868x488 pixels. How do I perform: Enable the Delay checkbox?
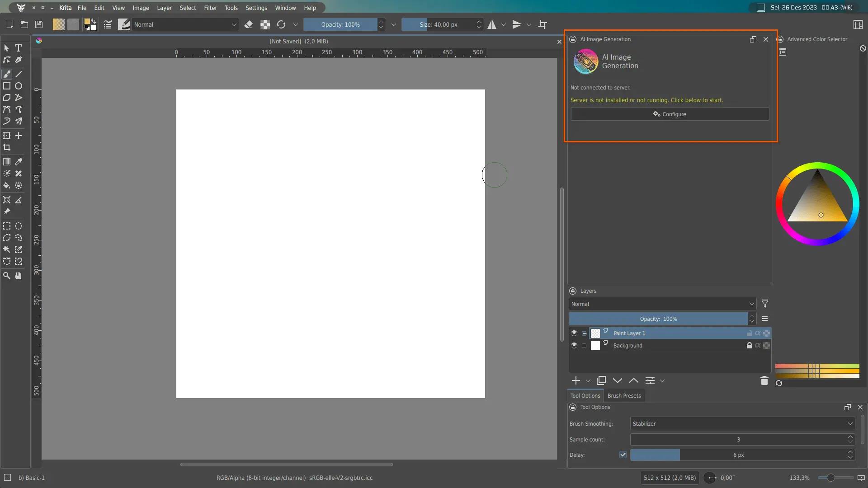pyautogui.click(x=623, y=455)
